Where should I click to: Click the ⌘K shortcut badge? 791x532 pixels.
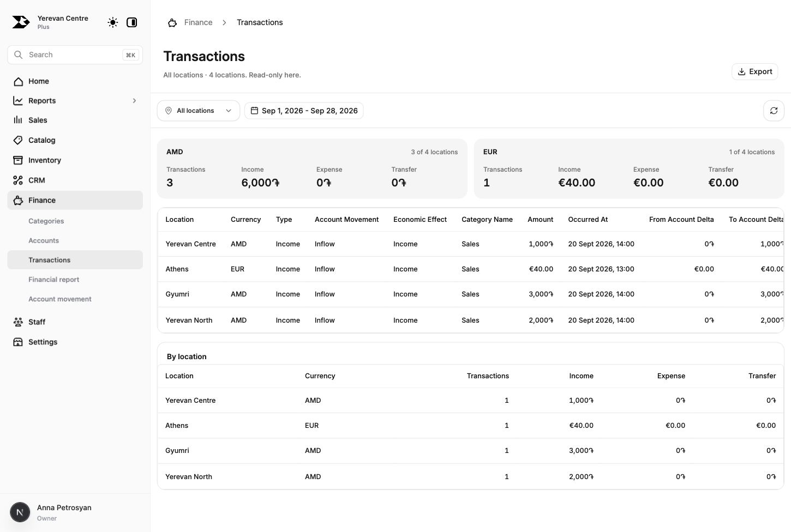coord(130,55)
